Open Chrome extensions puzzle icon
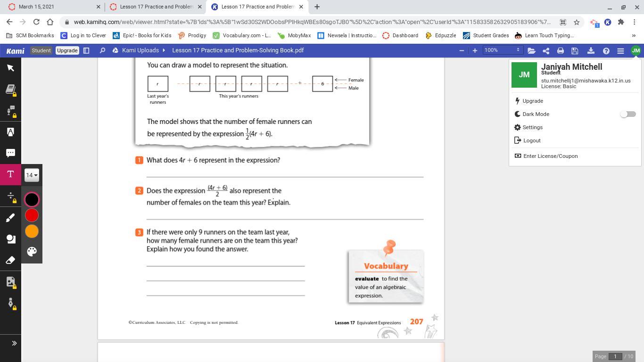 [x=621, y=22]
